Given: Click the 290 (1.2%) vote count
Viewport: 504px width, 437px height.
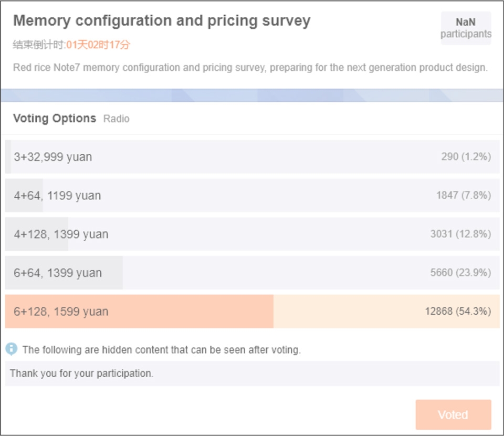Looking at the screenshot, I should 466,157.
